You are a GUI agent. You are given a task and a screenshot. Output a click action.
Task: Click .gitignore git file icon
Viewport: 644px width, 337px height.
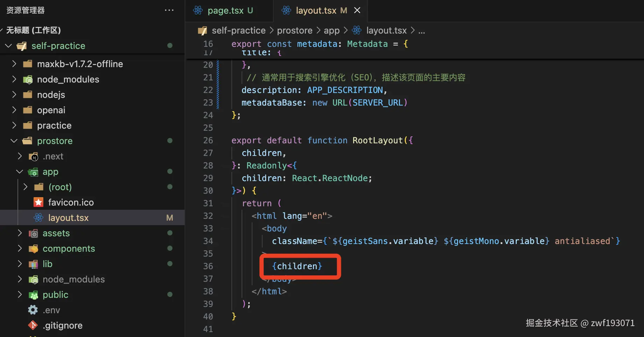pos(33,325)
